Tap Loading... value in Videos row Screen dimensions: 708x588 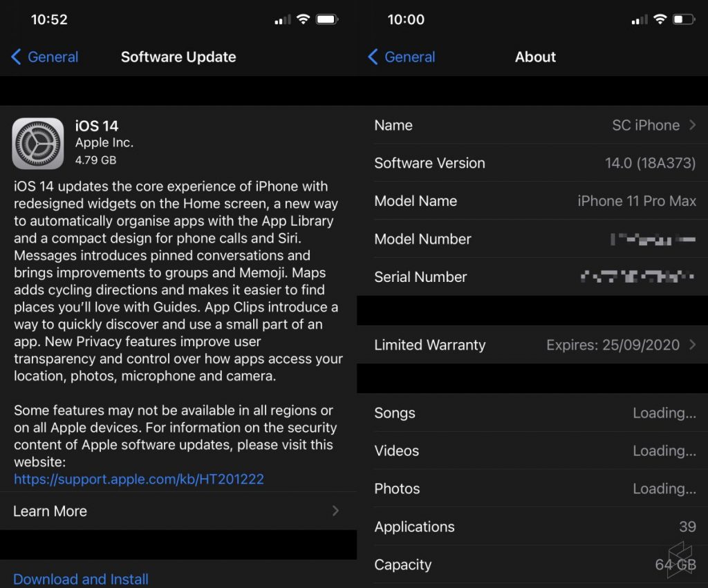tap(664, 451)
